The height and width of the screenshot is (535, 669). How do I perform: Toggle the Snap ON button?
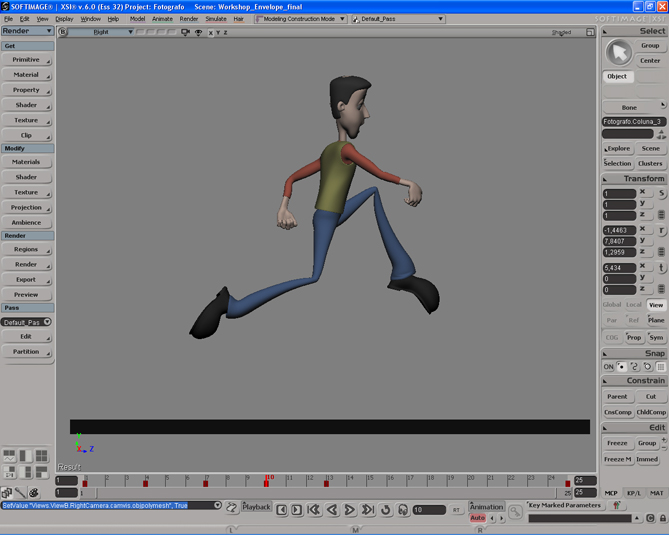coord(608,367)
